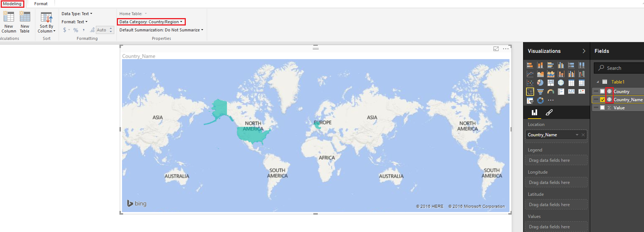Select the Treemap visualization
This screenshot has width=644, height=232.
click(550, 83)
